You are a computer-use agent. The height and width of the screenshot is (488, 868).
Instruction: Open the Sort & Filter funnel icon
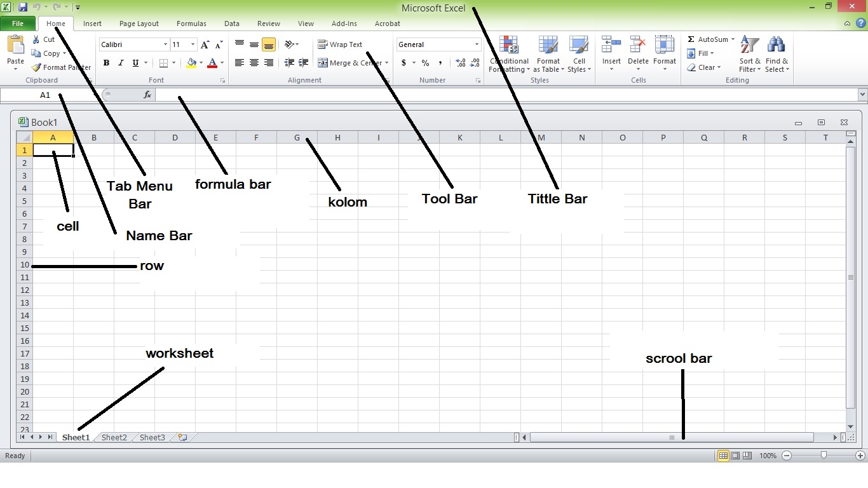coord(750,44)
